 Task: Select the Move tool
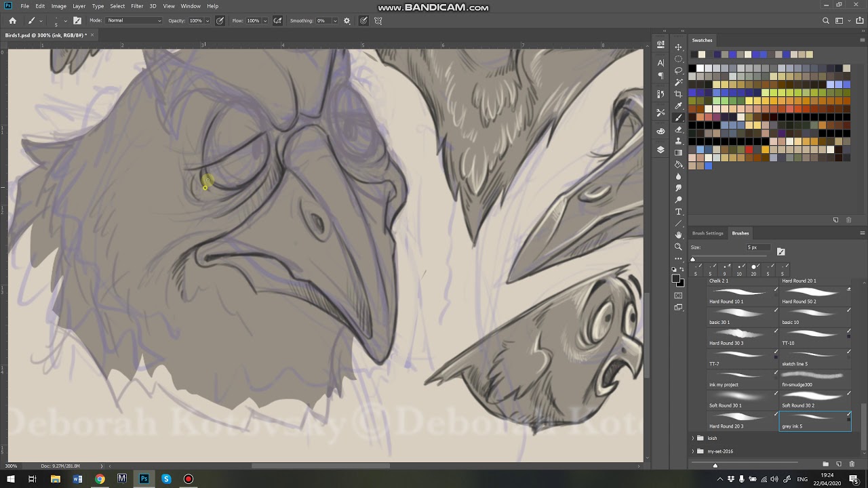tap(678, 47)
